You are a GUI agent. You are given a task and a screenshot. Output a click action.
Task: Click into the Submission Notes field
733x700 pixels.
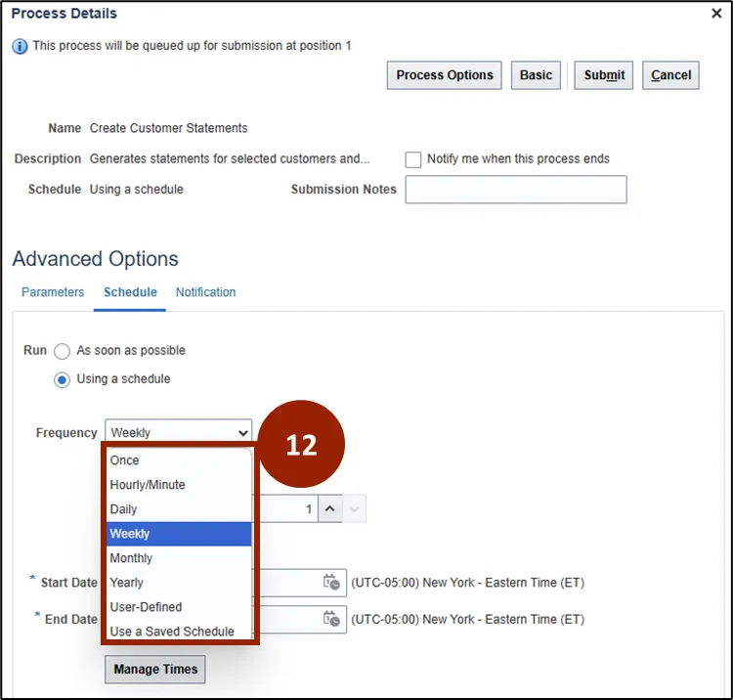[x=515, y=190]
